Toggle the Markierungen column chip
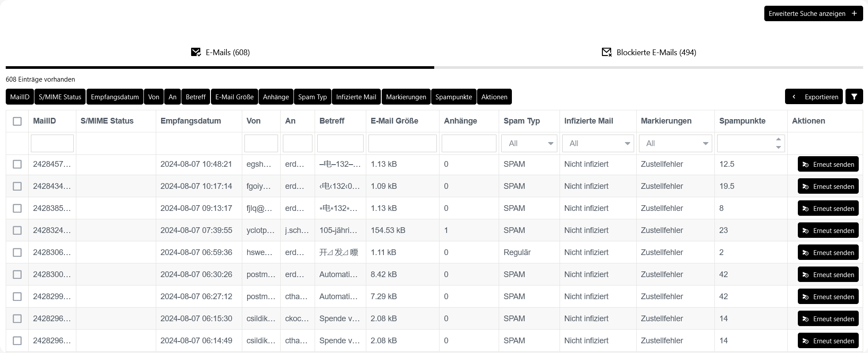The height and width of the screenshot is (353, 868). pyautogui.click(x=406, y=97)
